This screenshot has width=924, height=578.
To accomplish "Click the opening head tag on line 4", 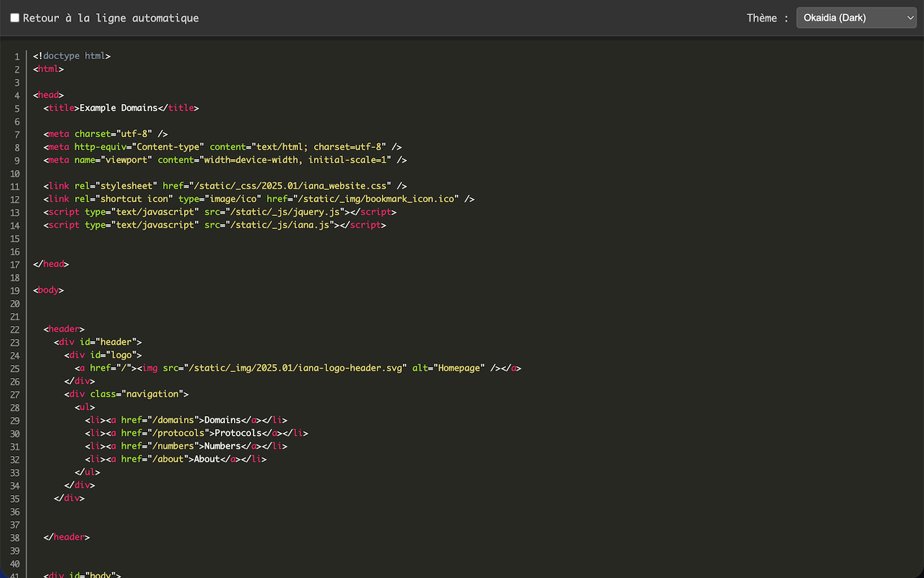I will [x=48, y=95].
